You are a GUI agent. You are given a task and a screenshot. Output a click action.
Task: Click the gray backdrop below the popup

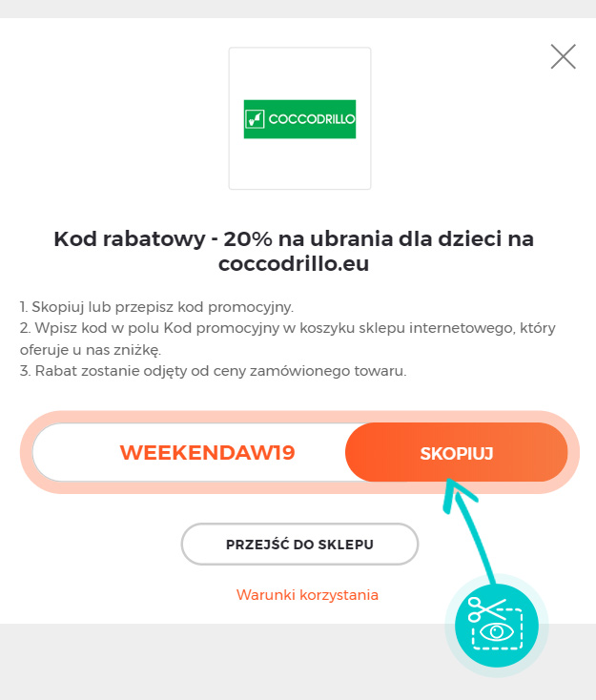click(223, 661)
